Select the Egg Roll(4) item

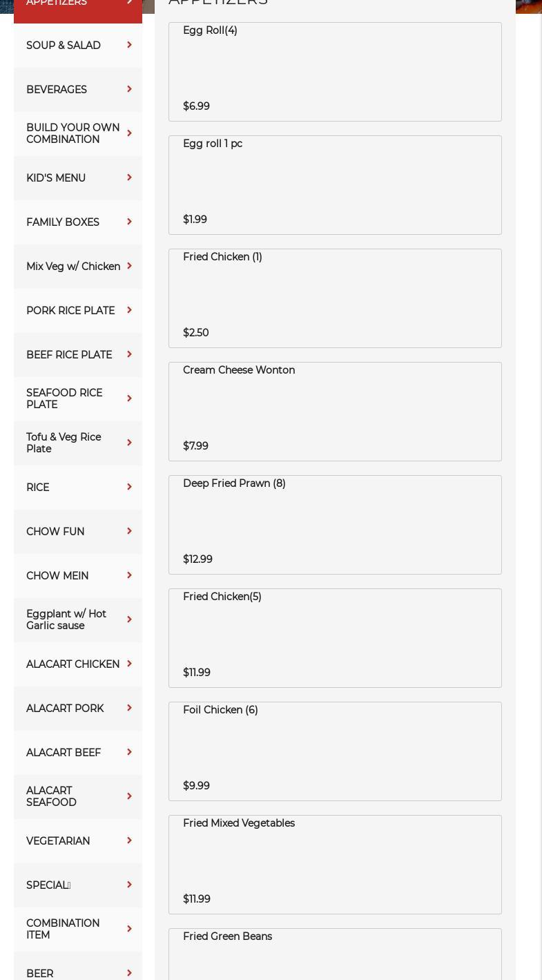(335, 72)
